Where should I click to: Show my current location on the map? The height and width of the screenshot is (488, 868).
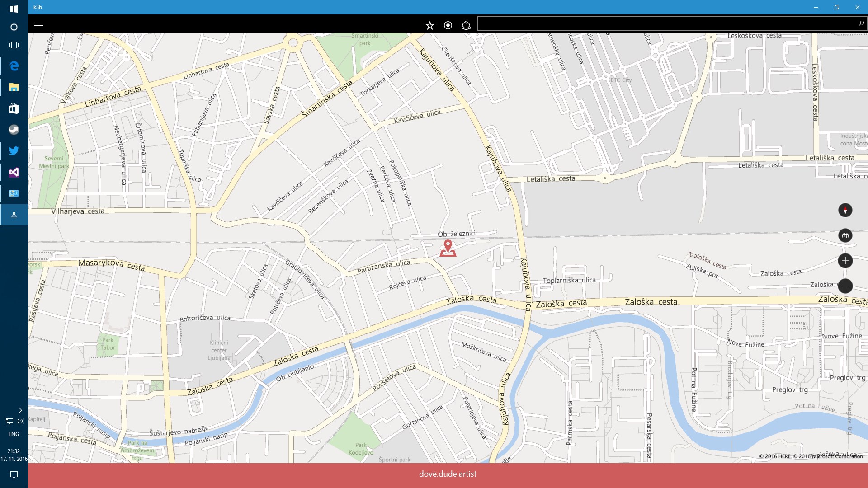(447, 25)
